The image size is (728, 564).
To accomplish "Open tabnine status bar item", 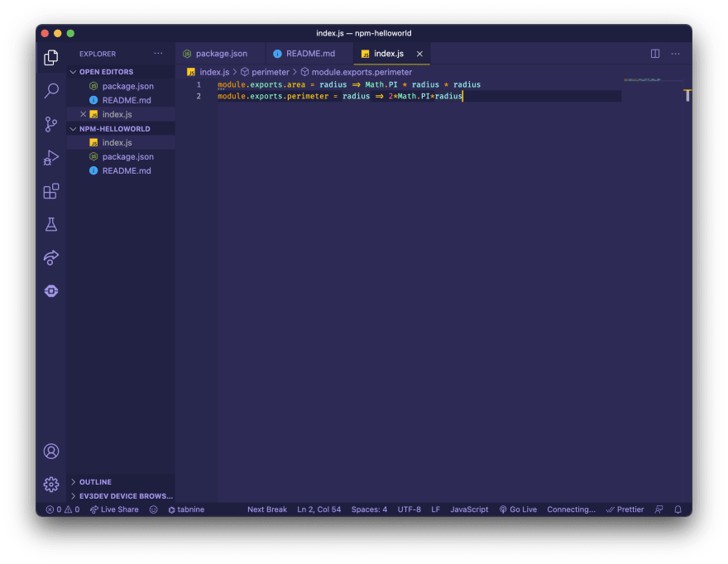I will click(186, 509).
